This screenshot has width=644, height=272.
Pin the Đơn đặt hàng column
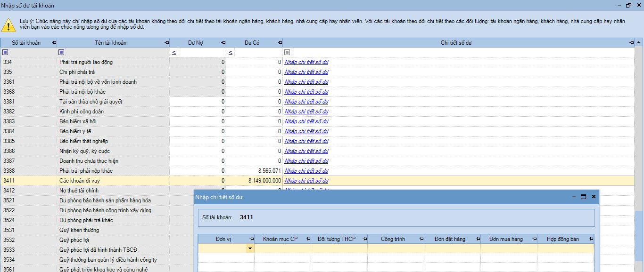pos(478,239)
